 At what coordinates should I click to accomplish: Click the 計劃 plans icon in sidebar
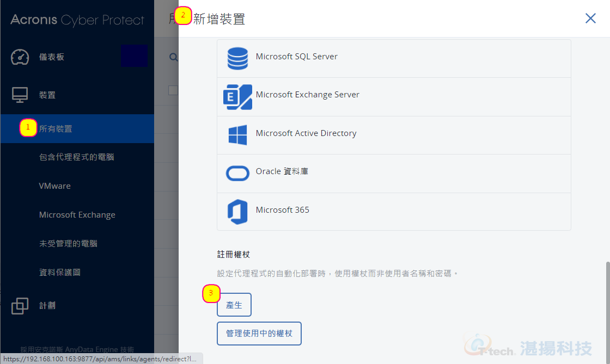[x=20, y=306]
